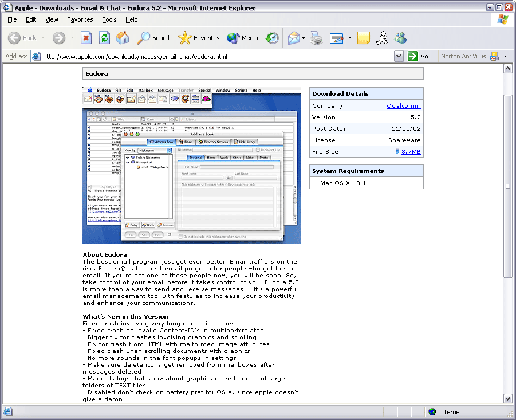Click the vertical scrollbar thumb
Screen dimensions: 516x420
(x=508, y=186)
